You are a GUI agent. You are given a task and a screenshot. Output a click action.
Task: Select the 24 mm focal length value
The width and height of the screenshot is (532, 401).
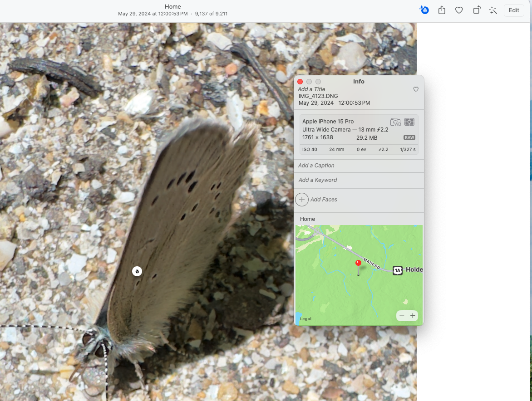point(336,150)
